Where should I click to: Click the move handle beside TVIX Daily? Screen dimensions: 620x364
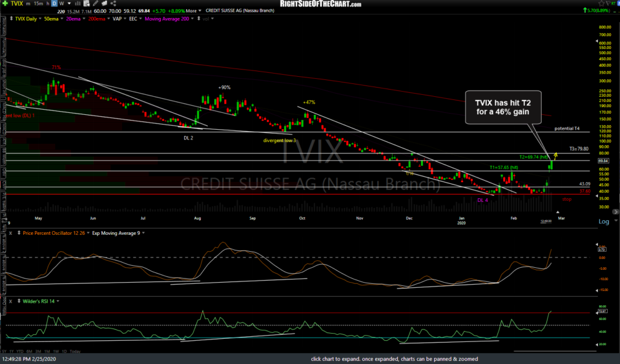pyautogui.click(x=12, y=19)
